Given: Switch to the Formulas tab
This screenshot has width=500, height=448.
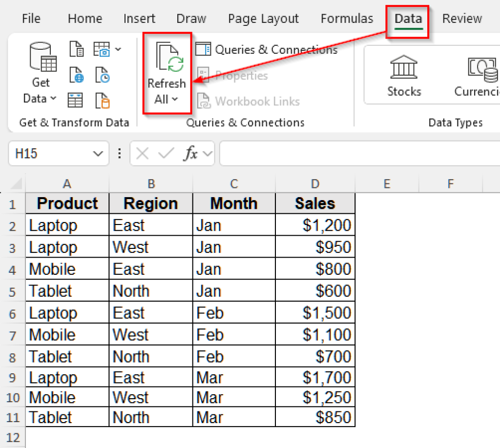Looking at the screenshot, I should click(x=347, y=19).
